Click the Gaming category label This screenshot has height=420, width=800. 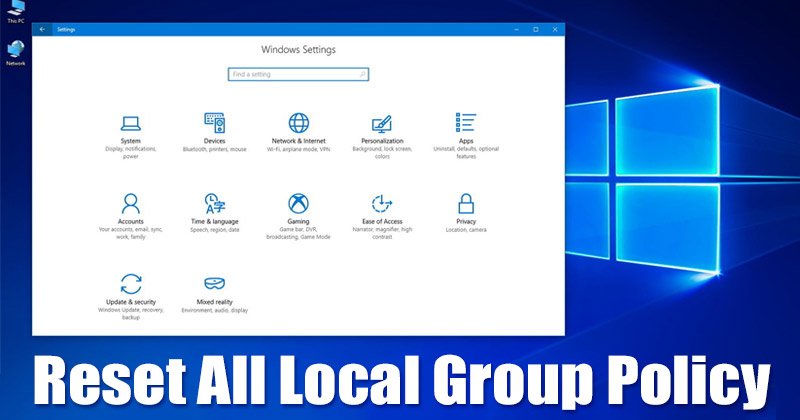(298, 221)
